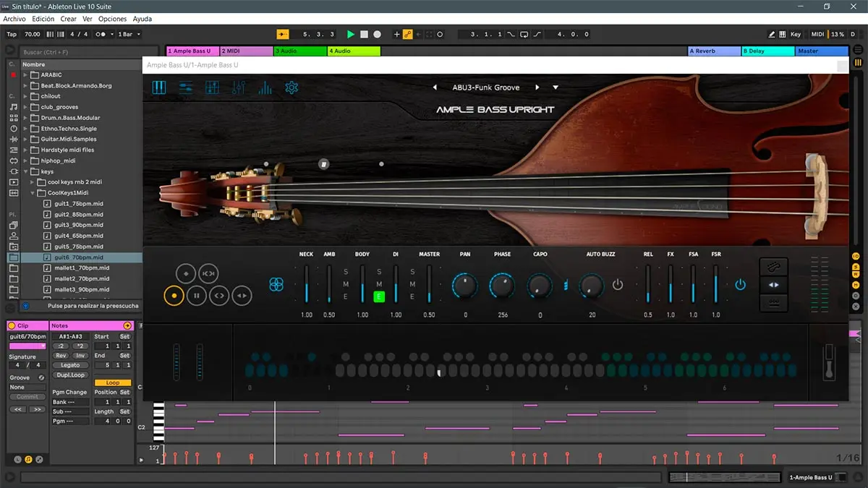
Task: Open the Ample Bass settings gear
Action: coord(292,87)
